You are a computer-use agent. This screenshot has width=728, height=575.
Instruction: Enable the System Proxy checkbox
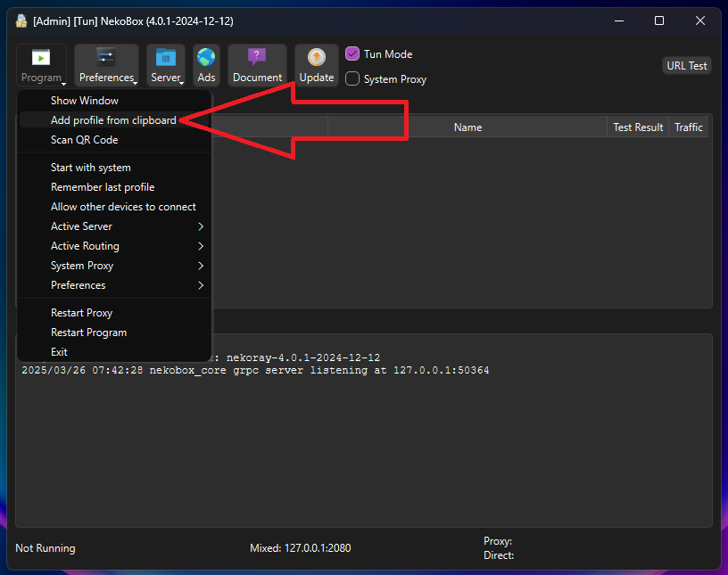pyautogui.click(x=352, y=78)
